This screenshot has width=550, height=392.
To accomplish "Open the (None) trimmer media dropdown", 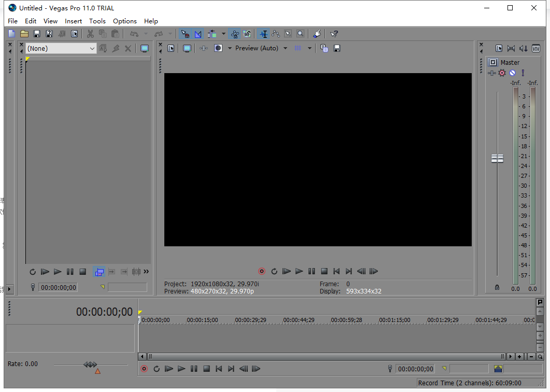I will coord(61,48).
